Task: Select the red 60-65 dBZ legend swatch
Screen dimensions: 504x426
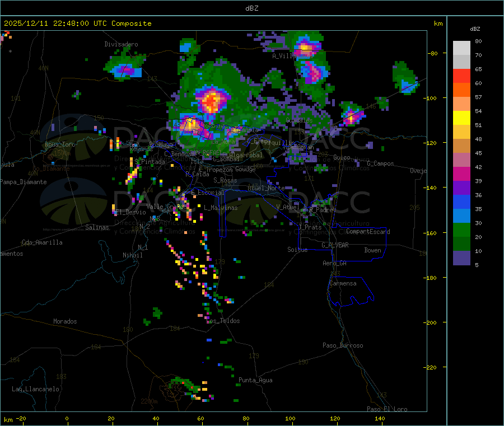Action: (x=461, y=76)
